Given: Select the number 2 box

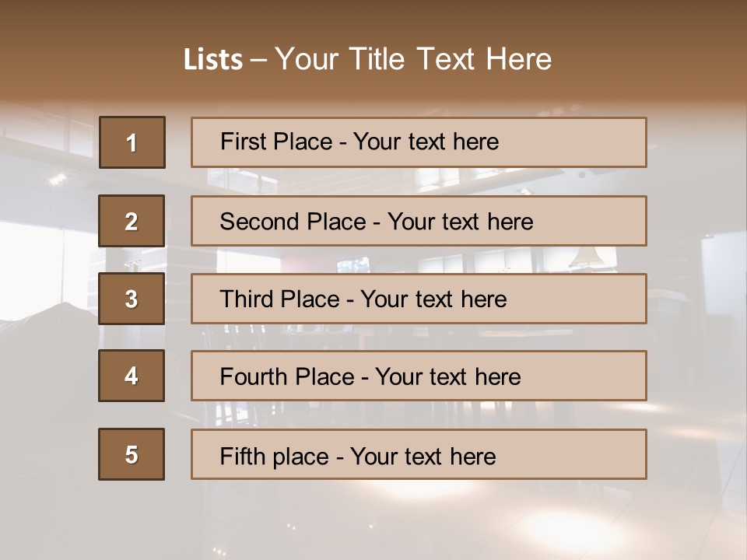Looking at the screenshot, I should point(132,221).
